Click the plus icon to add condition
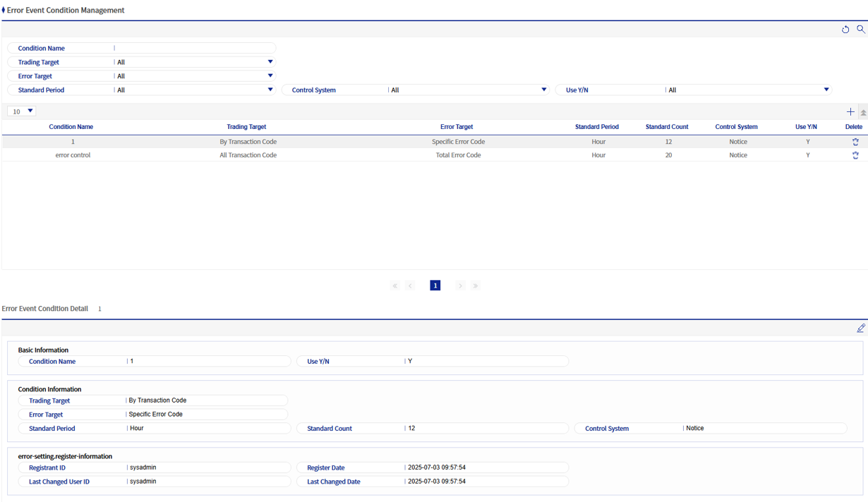Viewport: 868px width, 502px height. click(850, 112)
